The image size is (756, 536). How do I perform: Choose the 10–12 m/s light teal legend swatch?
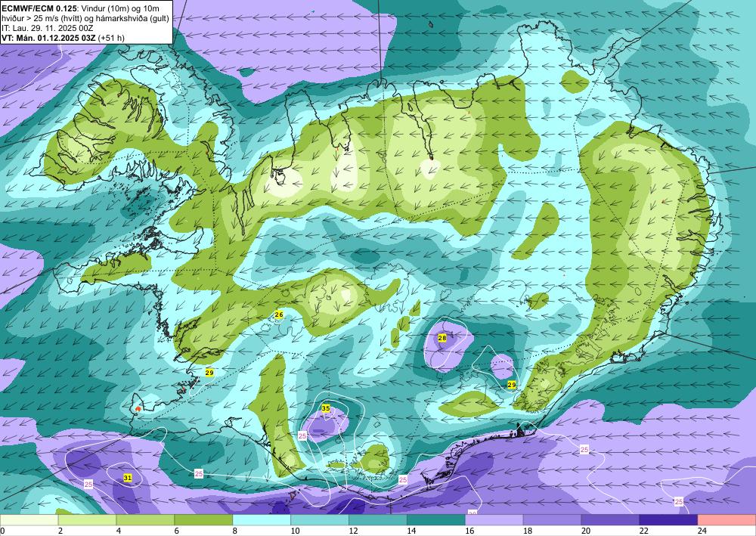click(320, 520)
